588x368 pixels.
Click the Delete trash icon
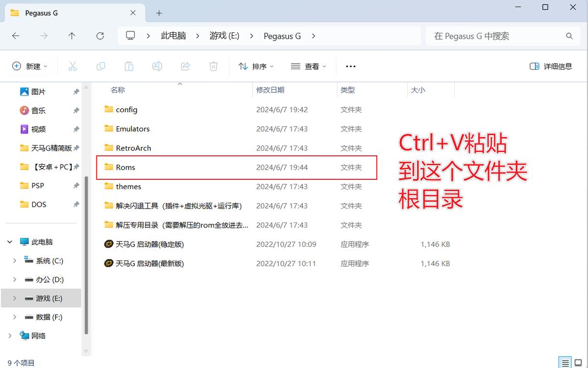pyautogui.click(x=213, y=66)
